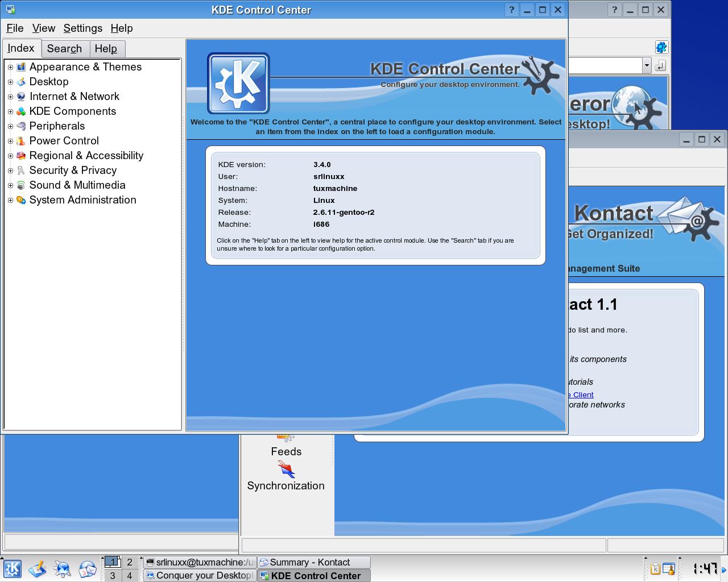
Task: Click the Peripherals category icon
Action: [21, 126]
